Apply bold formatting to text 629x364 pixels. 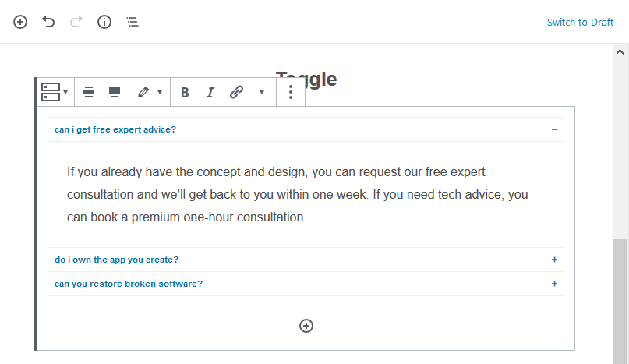click(x=185, y=92)
